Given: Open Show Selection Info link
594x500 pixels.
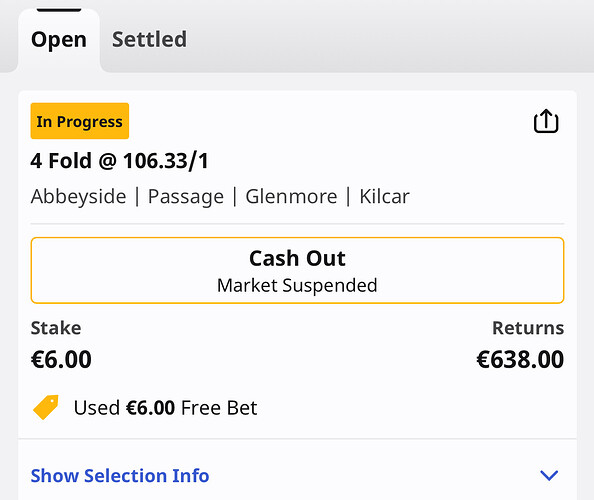Looking at the screenshot, I should (120, 475).
